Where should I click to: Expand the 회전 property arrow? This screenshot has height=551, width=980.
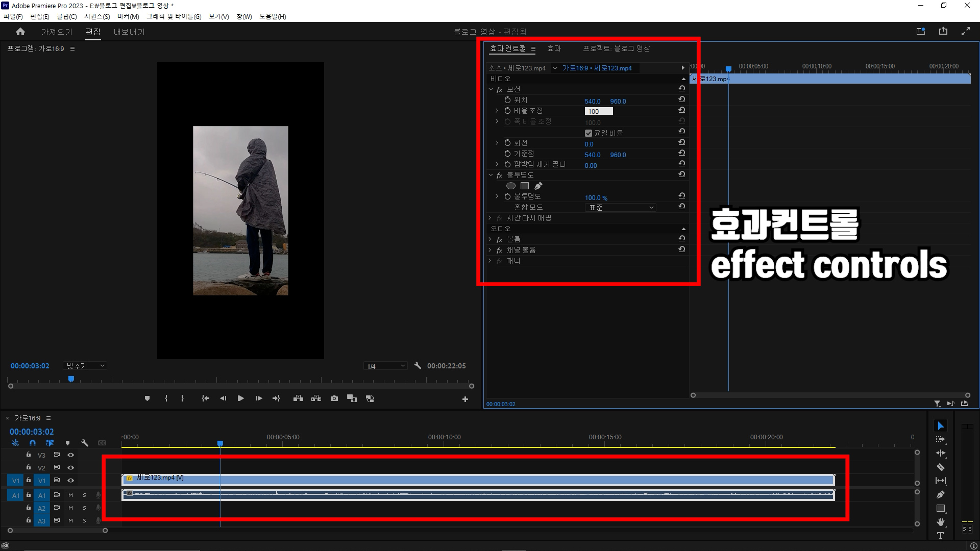(x=497, y=143)
